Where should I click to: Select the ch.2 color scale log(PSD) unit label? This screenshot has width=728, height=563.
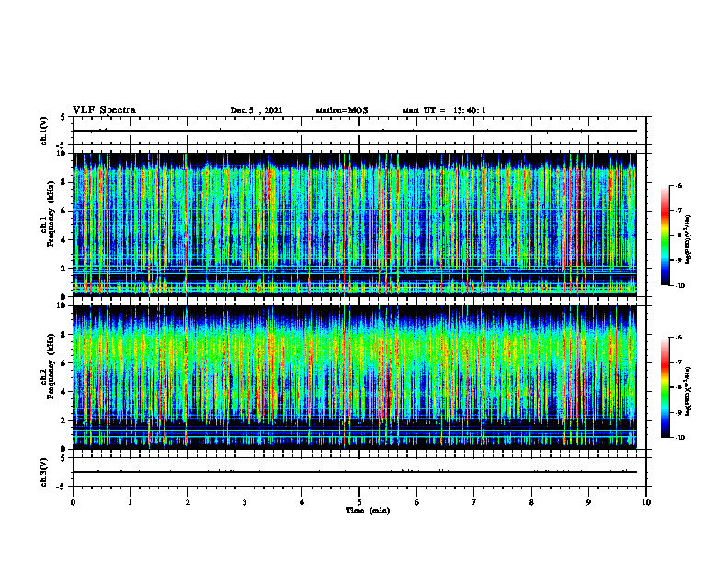pyautogui.click(x=688, y=392)
